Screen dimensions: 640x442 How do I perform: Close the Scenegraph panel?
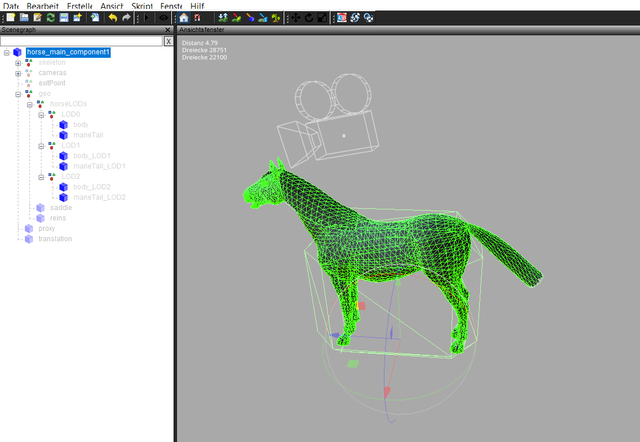click(x=167, y=30)
